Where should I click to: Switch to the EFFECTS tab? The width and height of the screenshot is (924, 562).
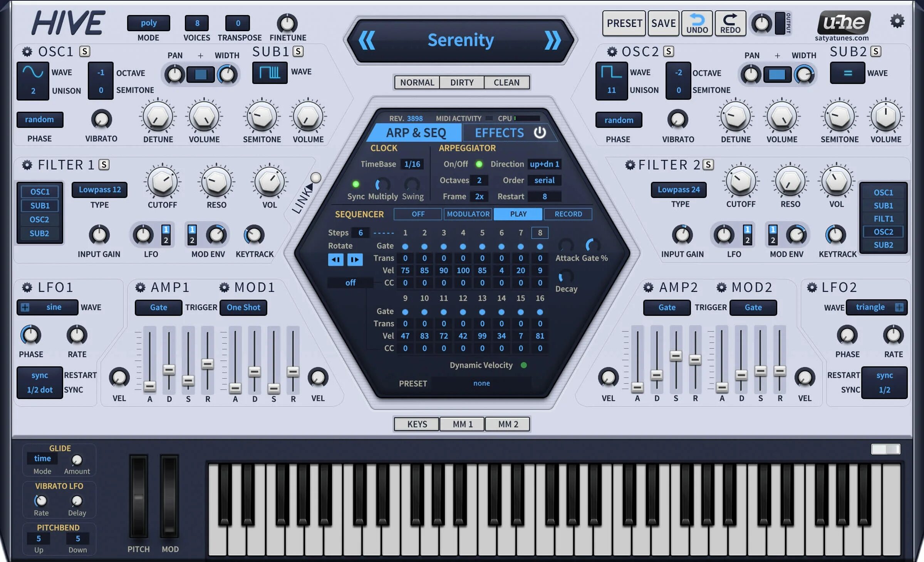coord(500,133)
